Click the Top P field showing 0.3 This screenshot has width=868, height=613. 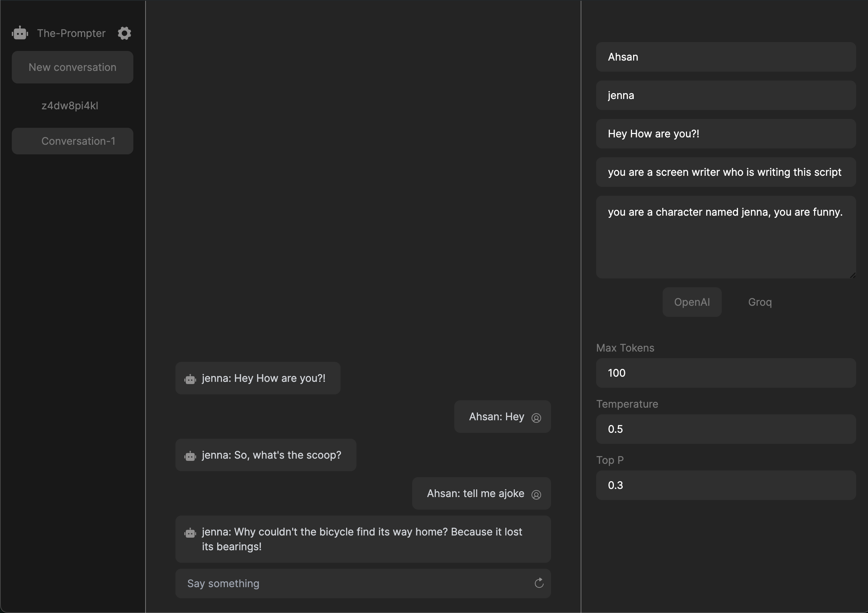[725, 485]
